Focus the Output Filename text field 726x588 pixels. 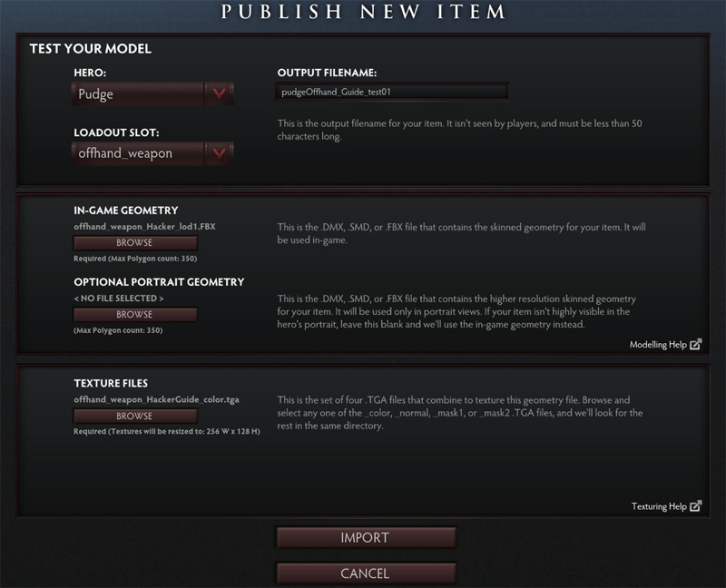tap(392, 92)
